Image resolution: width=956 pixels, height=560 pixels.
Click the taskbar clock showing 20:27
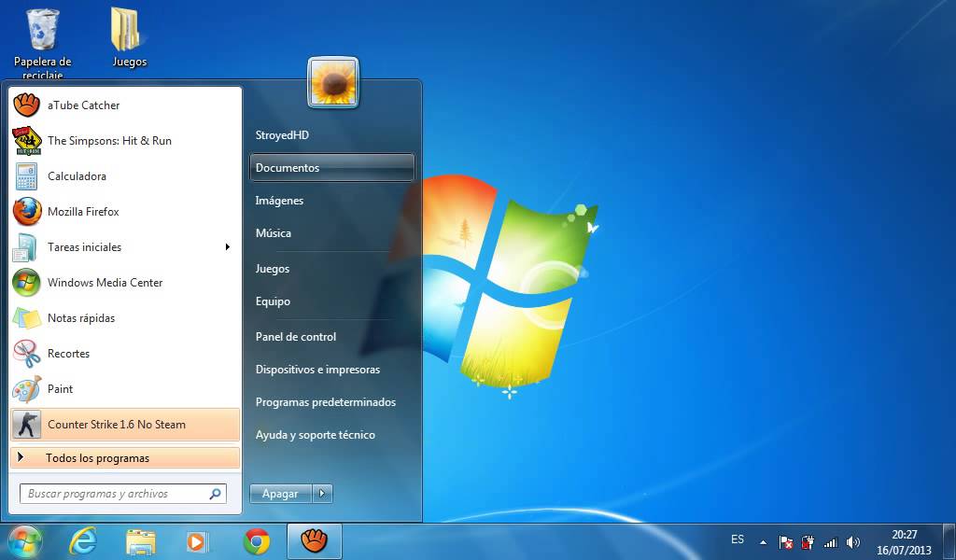(904, 541)
